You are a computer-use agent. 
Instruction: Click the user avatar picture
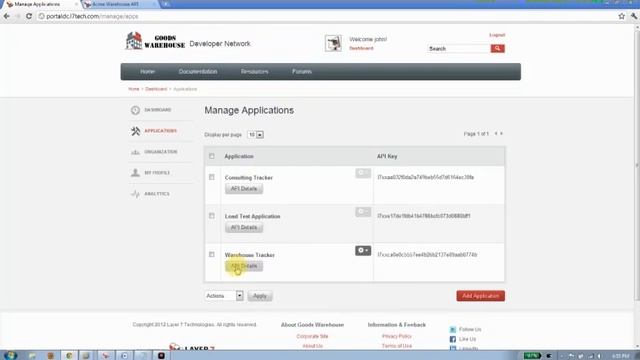(x=333, y=43)
